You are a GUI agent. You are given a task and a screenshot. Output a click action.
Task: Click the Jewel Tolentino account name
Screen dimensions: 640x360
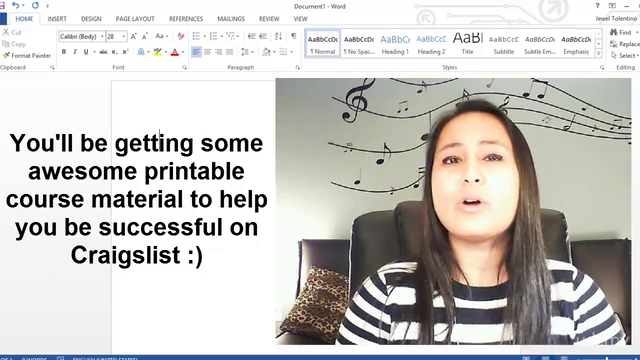(x=616, y=19)
